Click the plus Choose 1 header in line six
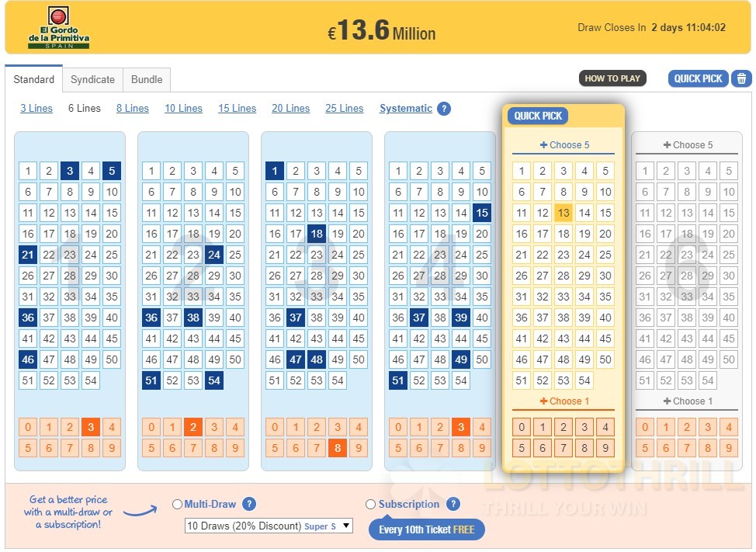Image resolution: width=756 pixels, height=552 pixels. (x=687, y=401)
